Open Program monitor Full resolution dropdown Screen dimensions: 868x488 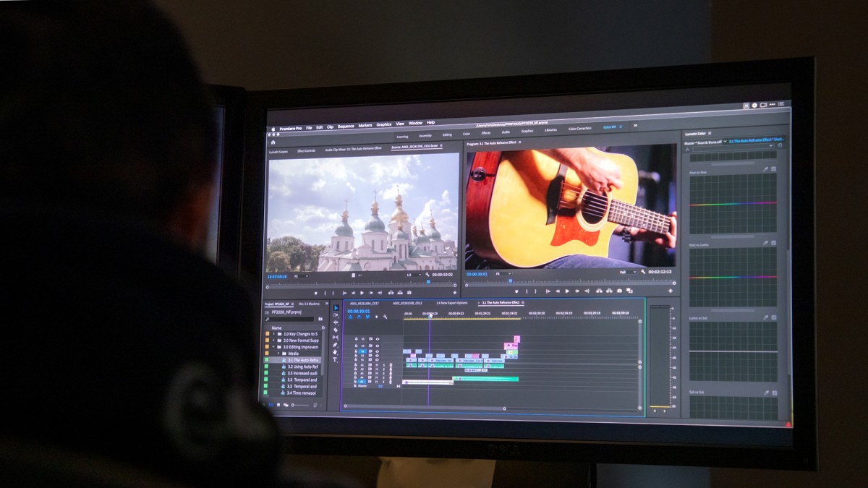click(629, 272)
